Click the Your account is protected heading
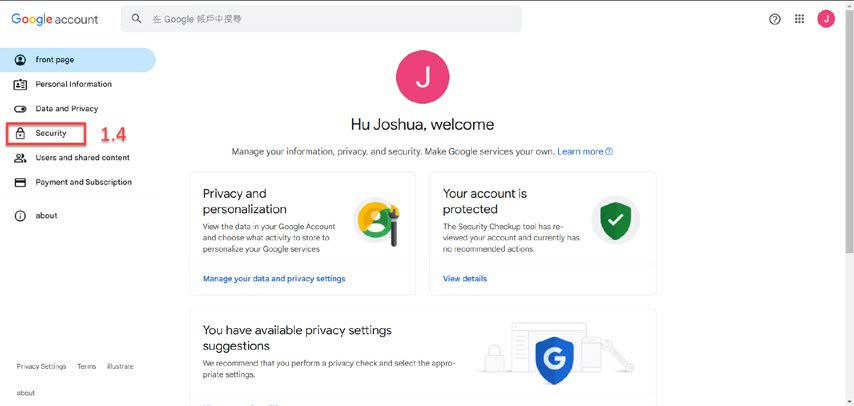This screenshot has width=854, height=406. tap(485, 201)
